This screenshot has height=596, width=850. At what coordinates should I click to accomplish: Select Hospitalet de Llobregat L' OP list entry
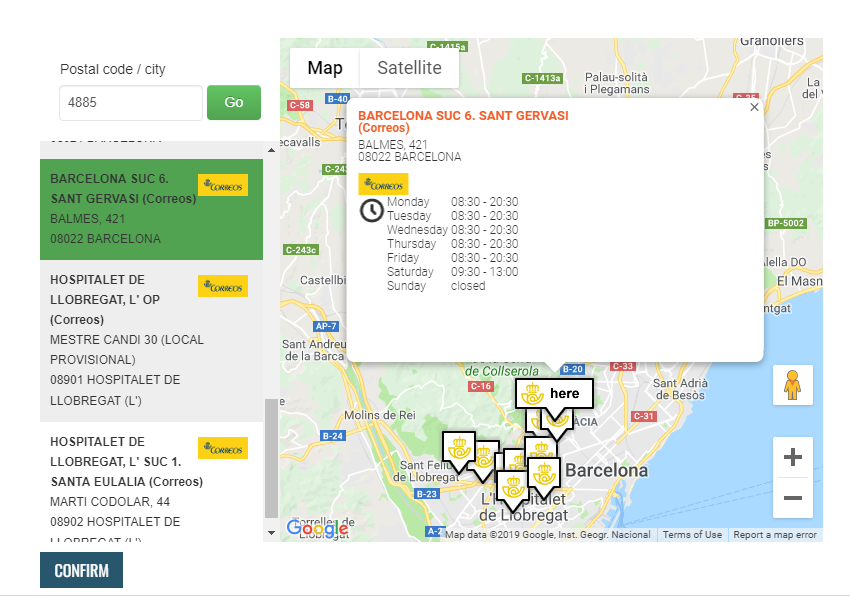click(x=151, y=341)
